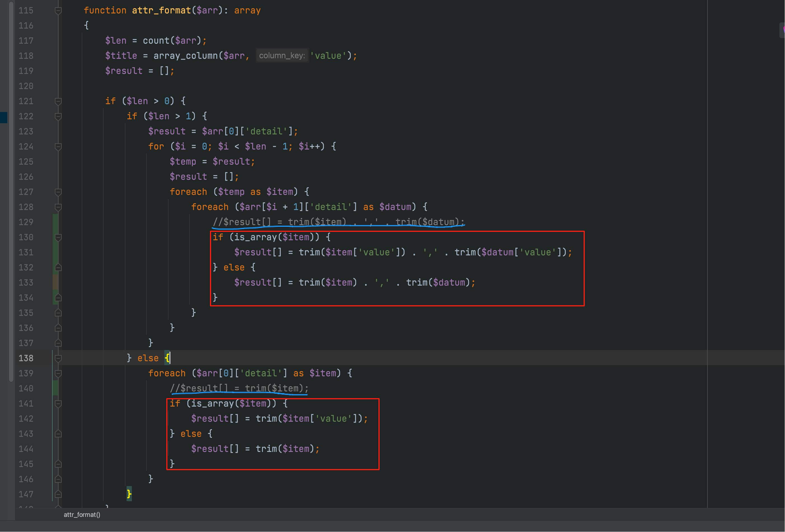This screenshot has width=785, height=532.
Task: Collapse the fold marker at line 121
Action: click(58, 101)
